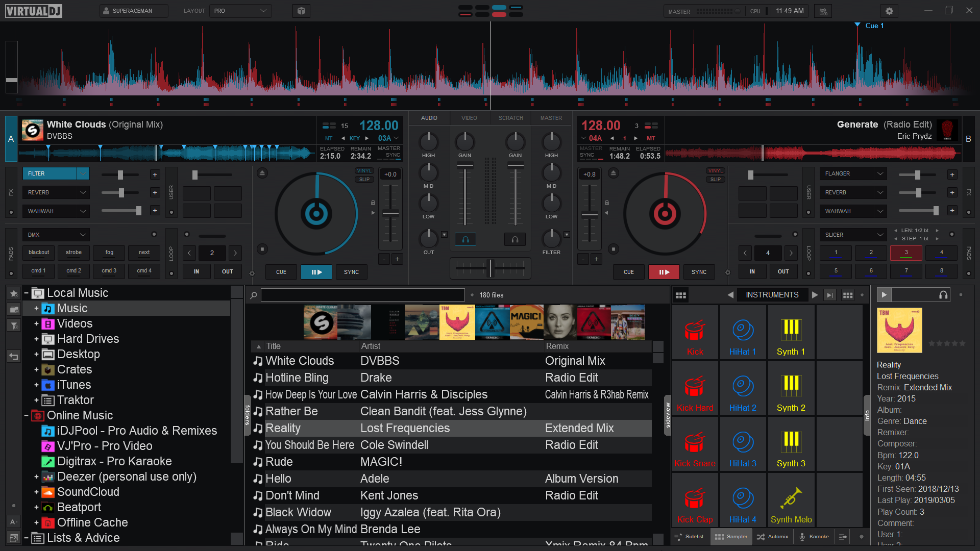Click the Kick Snare sampler pad
This screenshot has width=980, height=551.
tap(695, 444)
